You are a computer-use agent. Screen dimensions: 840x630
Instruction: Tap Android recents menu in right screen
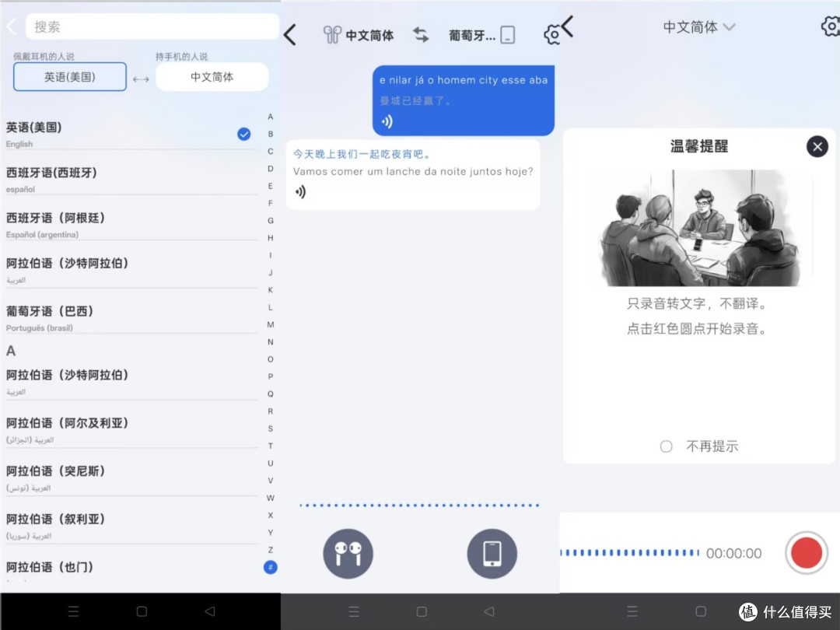click(x=632, y=611)
